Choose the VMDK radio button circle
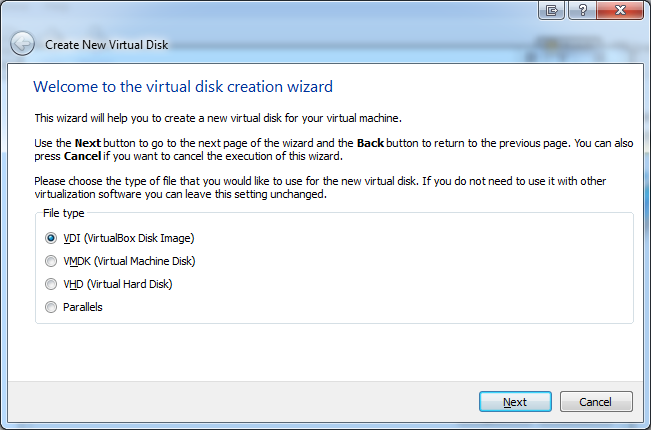Screen dimensions: 651x430 click(x=51, y=261)
